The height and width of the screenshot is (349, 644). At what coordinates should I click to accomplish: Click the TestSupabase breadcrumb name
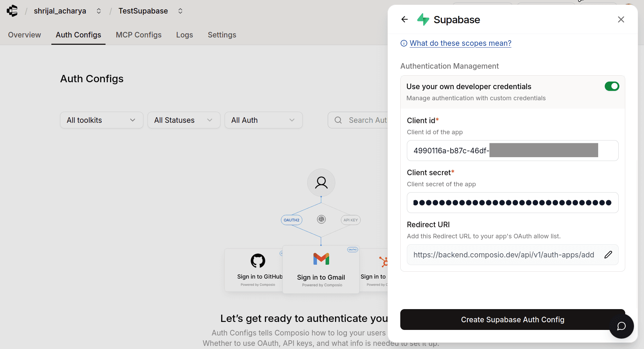coord(143,11)
